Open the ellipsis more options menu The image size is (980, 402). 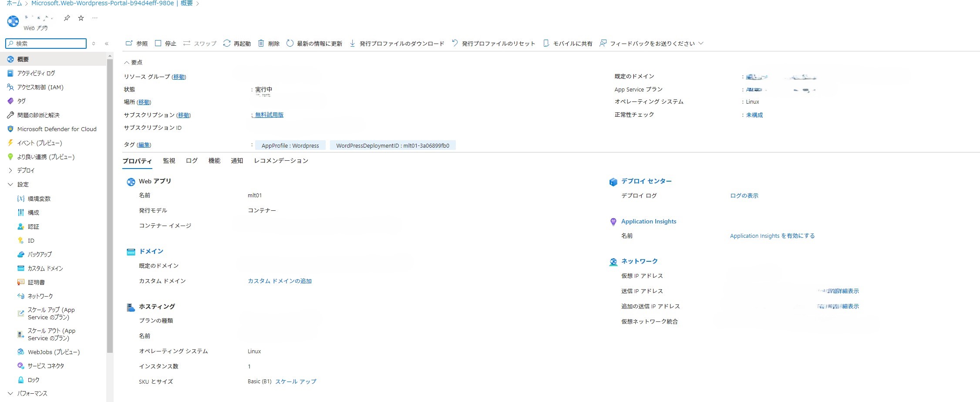click(x=95, y=18)
